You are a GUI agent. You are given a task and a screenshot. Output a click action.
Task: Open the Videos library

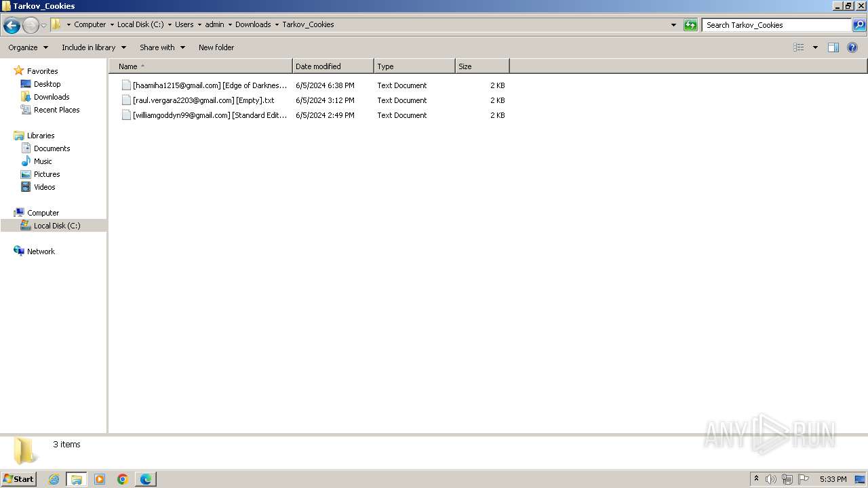tap(44, 187)
